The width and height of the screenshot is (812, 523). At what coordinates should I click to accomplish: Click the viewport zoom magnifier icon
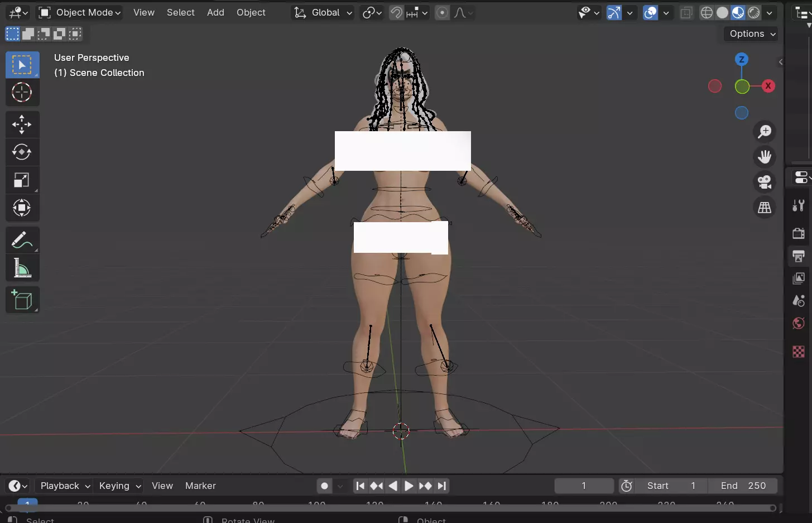click(764, 132)
